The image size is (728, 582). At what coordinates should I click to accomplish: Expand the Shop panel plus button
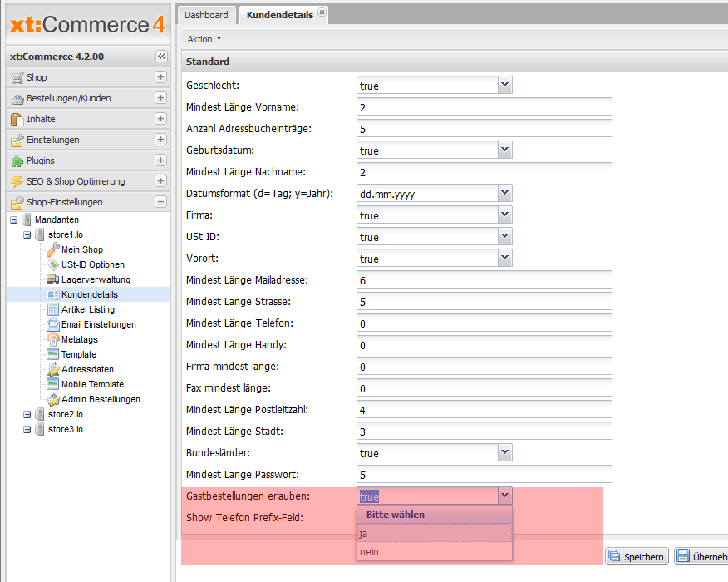pos(160,77)
